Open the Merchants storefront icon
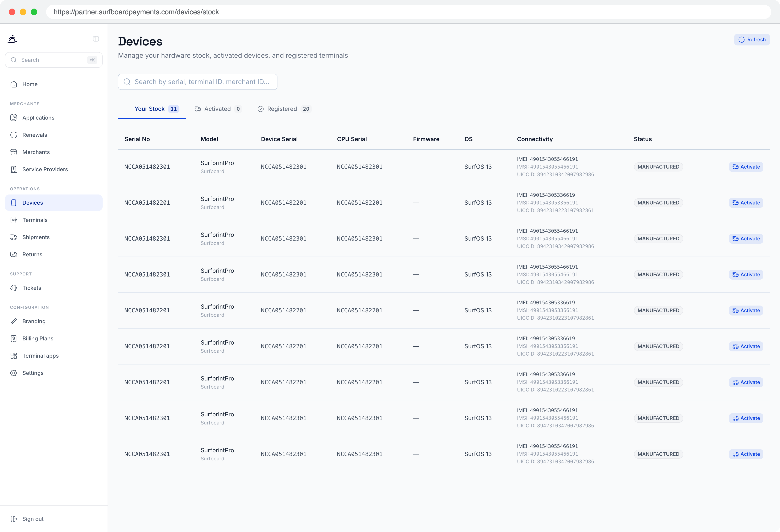The image size is (780, 532). click(x=14, y=152)
